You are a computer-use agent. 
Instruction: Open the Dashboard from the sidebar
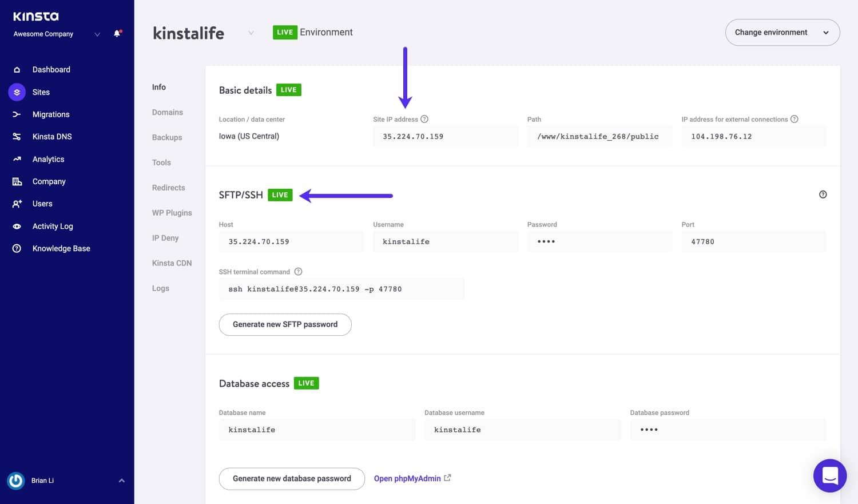tap(51, 69)
